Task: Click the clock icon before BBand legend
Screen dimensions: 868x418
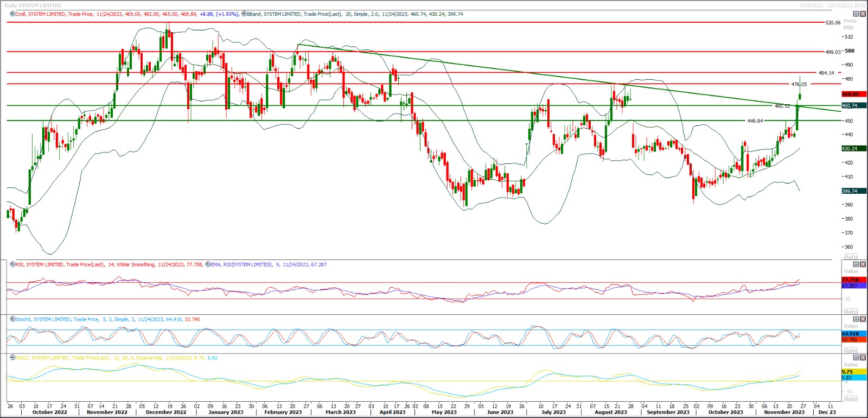Action: pos(244,14)
